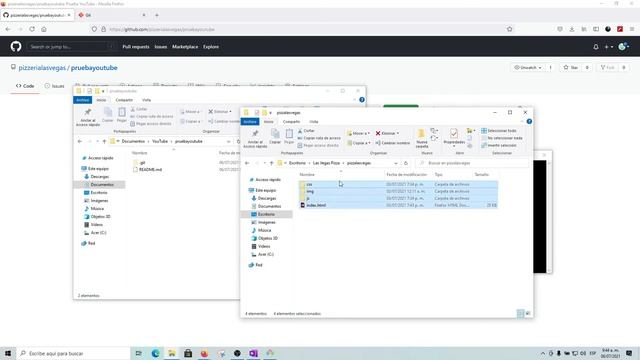Open Compartir tab in pruebayoutube window

[124, 100]
